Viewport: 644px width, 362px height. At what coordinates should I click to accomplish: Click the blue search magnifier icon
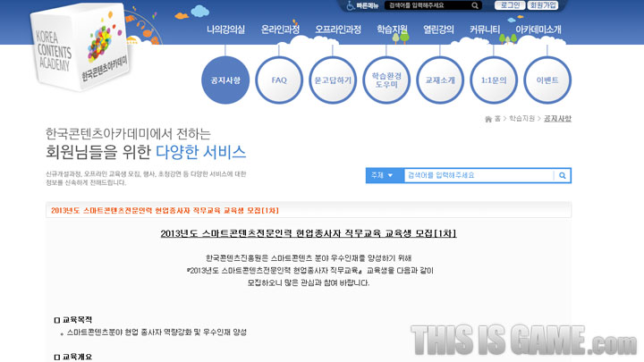click(x=562, y=175)
